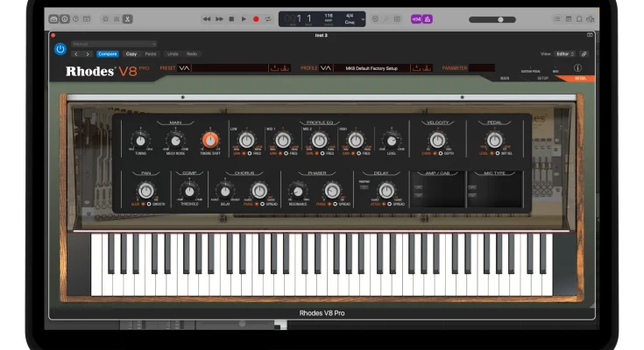Click the Copy button
644x350 pixels.
pos(131,53)
